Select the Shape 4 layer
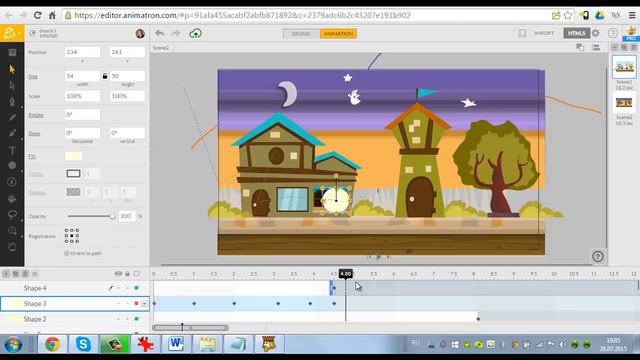 tap(76, 288)
